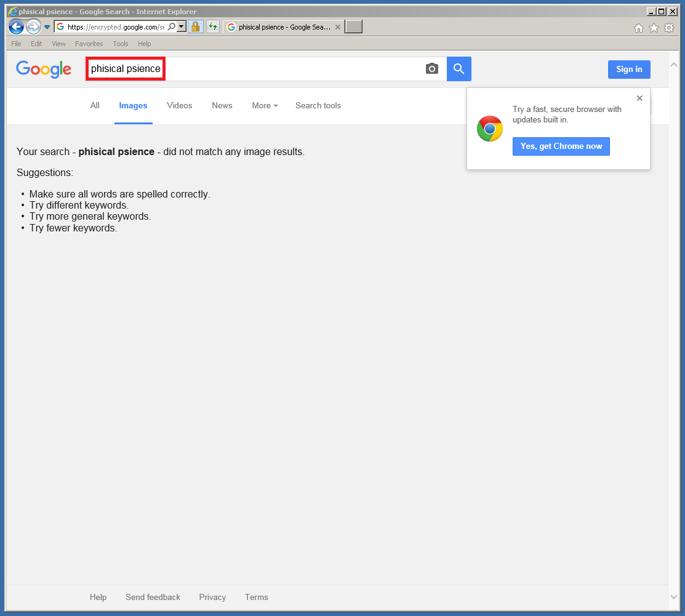Screen dimensions: 685x616
Task: Open the Edit menu
Action: (x=36, y=44)
